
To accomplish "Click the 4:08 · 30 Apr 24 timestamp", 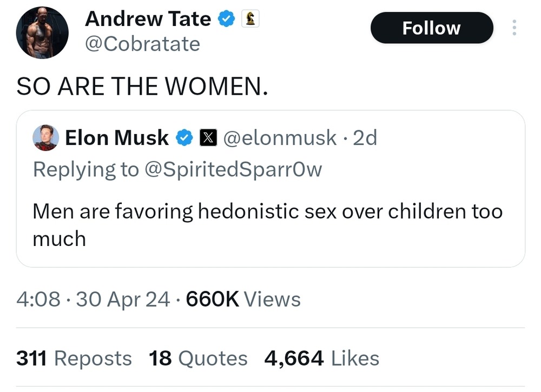I will pyautogui.click(x=93, y=299).
